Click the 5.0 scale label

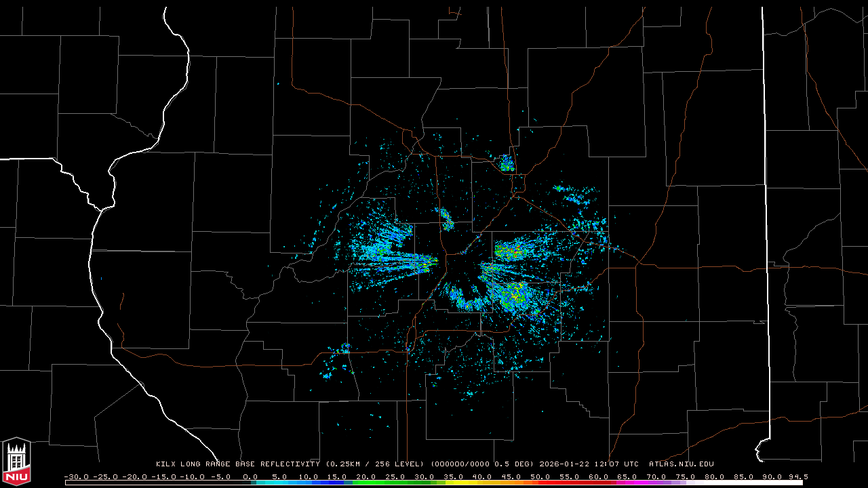(279, 477)
